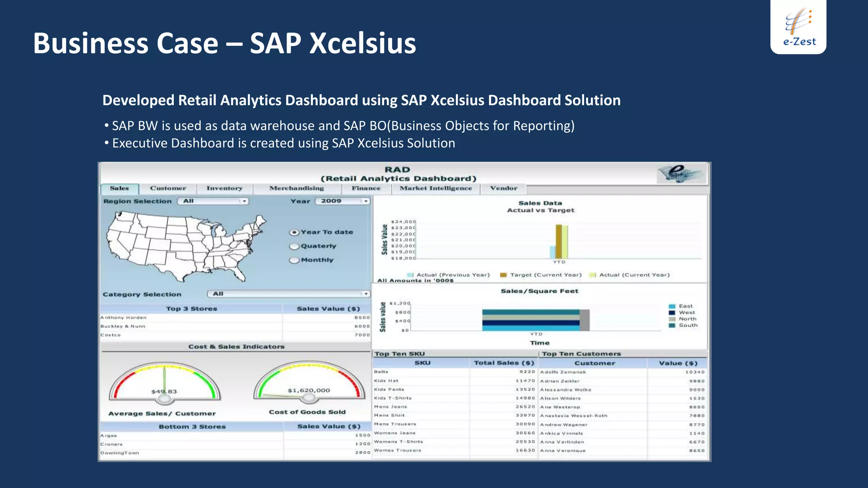Open the Market Intelligence tab
This screenshot has width=868, height=488.
(x=436, y=189)
